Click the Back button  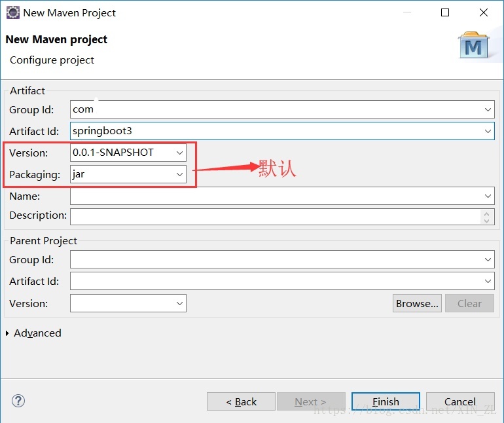pos(241,401)
